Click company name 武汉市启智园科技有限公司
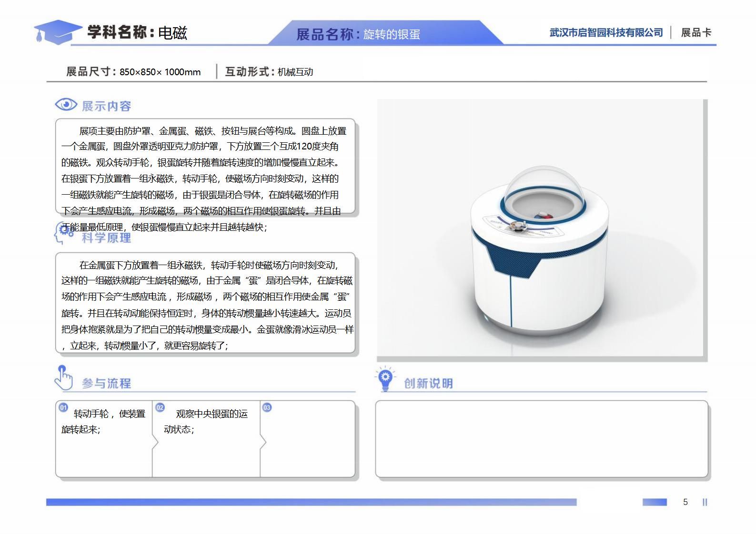Screen dimensions: 756x534 606,32
